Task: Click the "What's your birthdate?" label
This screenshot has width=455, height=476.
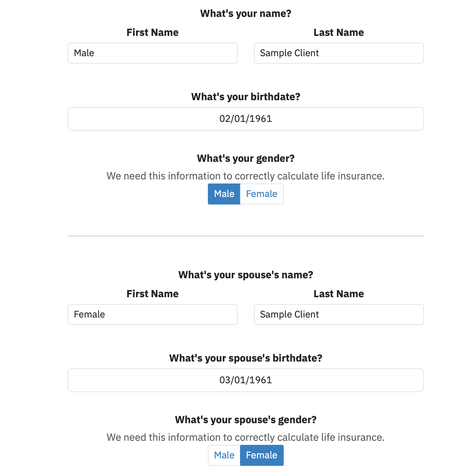Action: [x=246, y=97]
